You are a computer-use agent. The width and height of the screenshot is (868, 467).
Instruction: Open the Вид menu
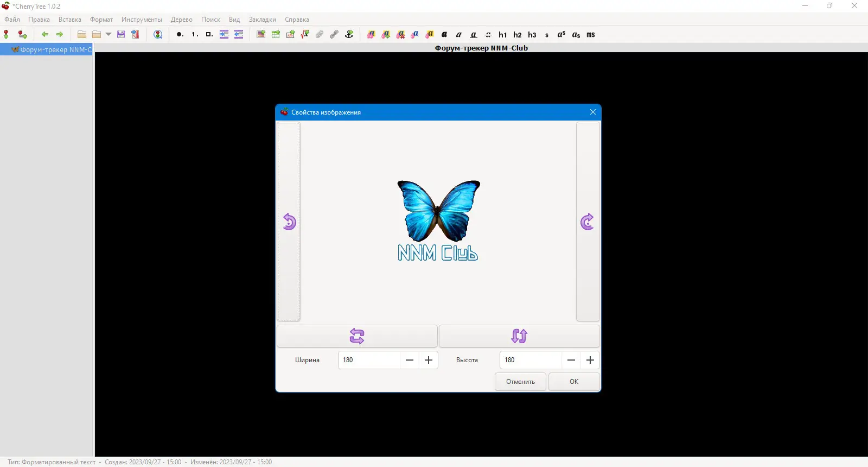[234, 20]
